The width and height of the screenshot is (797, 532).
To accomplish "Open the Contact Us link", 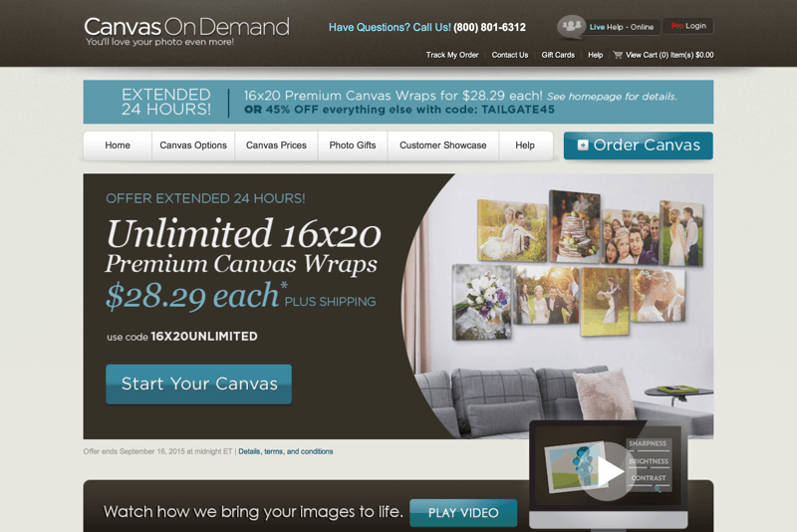I will pyautogui.click(x=510, y=55).
